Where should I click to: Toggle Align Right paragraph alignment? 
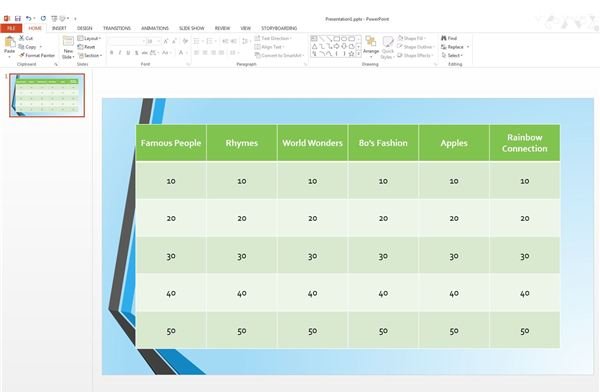[213, 52]
